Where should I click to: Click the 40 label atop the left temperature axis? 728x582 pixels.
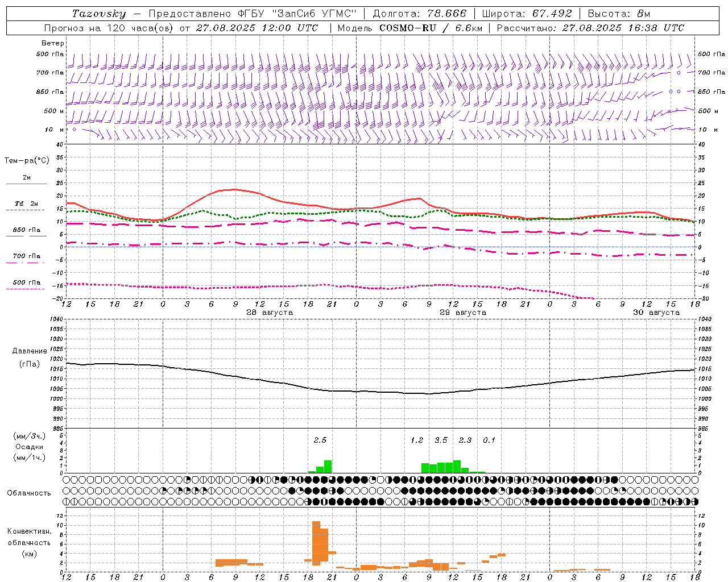tap(60, 145)
